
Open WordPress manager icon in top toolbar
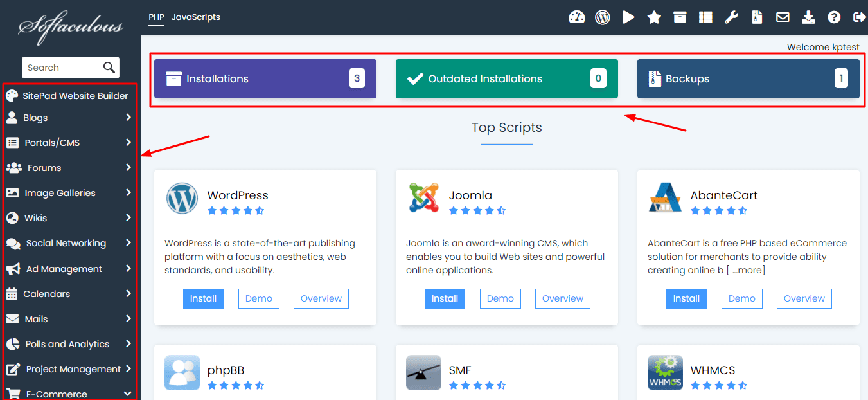603,17
